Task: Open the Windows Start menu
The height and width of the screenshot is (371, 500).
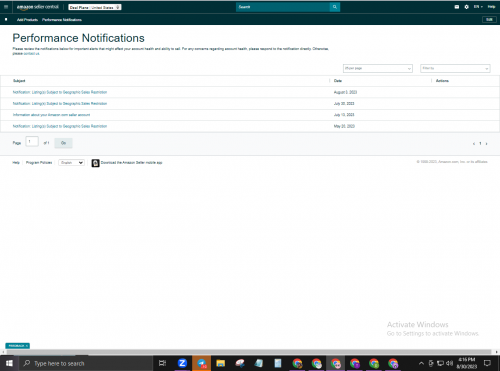Action: point(9,363)
